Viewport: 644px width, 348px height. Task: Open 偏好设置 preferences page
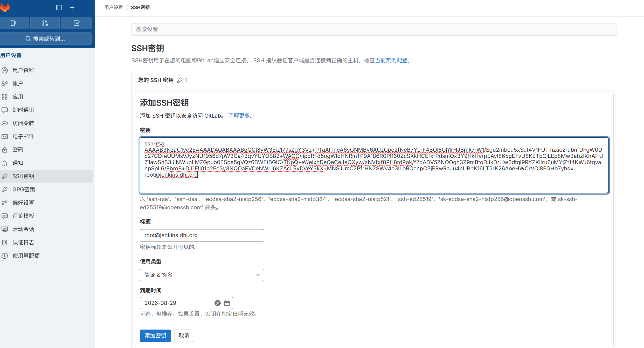(46, 203)
